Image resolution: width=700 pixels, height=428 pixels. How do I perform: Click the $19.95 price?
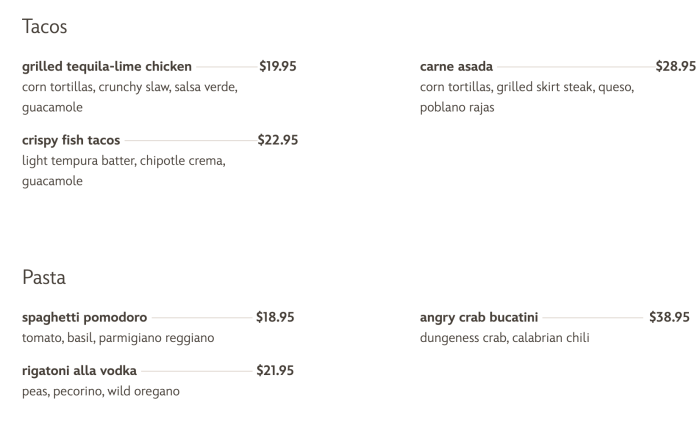(278, 66)
